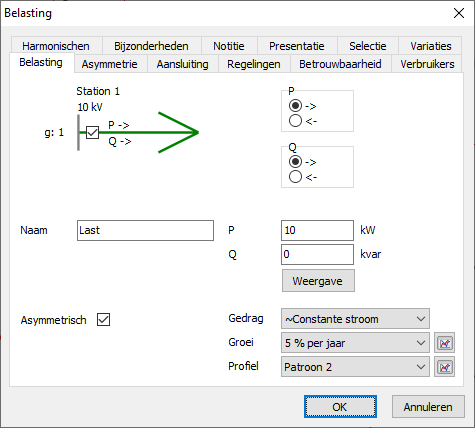Focus the P kW value field
The width and height of the screenshot is (475, 428).
[x=317, y=230]
